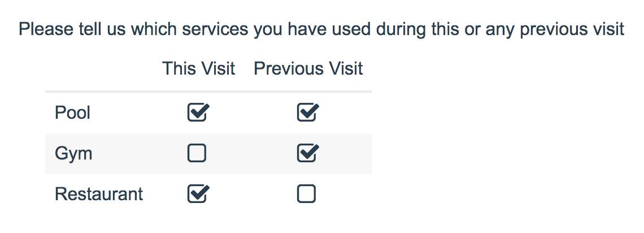Viewport: 644px width, 233px height.
Task: Uncheck Pool under This Visit
Action: point(198,113)
